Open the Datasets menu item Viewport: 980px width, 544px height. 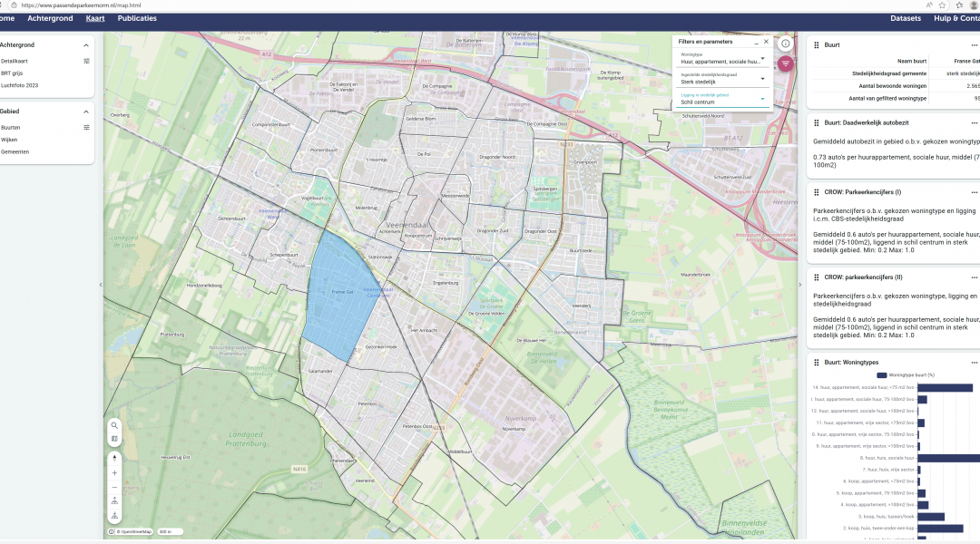pyautogui.click(x=906, y=18)
